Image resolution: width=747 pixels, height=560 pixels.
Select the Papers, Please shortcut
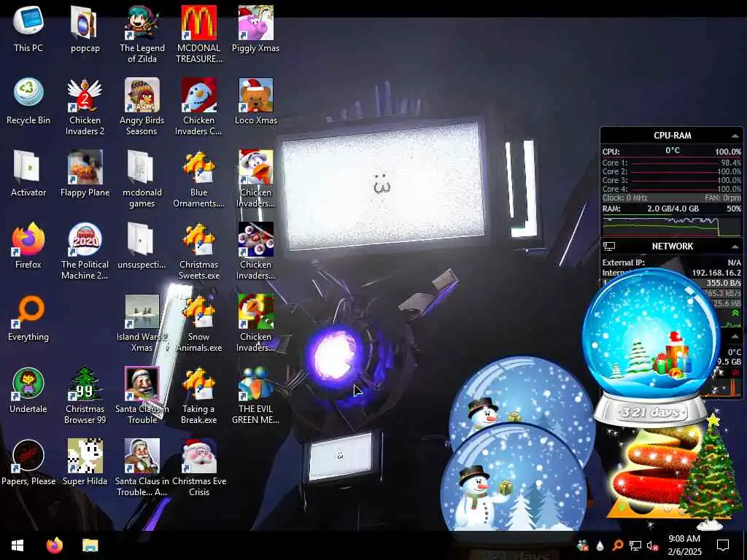tap(28, 462)
